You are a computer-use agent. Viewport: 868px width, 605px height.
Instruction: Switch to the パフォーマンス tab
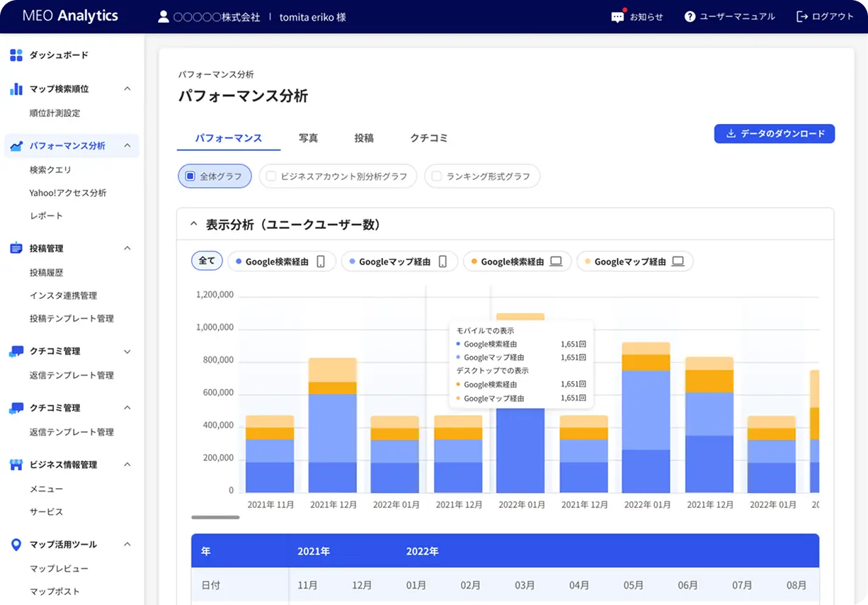click(229, 138)
